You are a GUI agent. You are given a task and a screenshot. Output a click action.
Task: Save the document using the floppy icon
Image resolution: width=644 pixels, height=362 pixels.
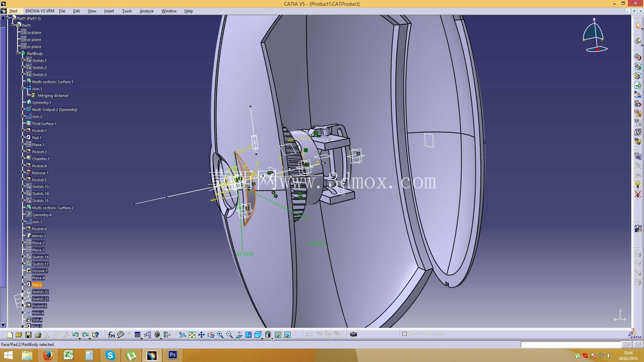[x=29, y=335]
